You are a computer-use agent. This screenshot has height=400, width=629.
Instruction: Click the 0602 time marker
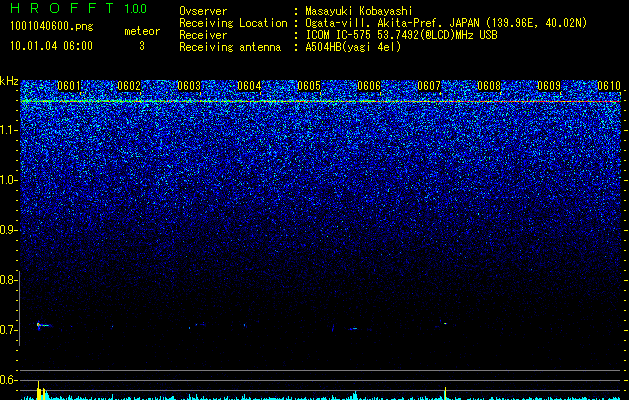[x=129, y=86]
